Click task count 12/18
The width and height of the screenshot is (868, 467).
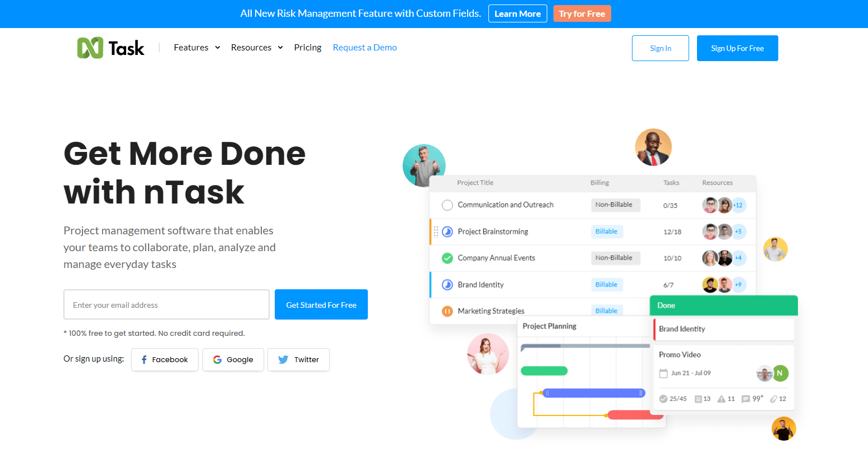coord(672,232)
